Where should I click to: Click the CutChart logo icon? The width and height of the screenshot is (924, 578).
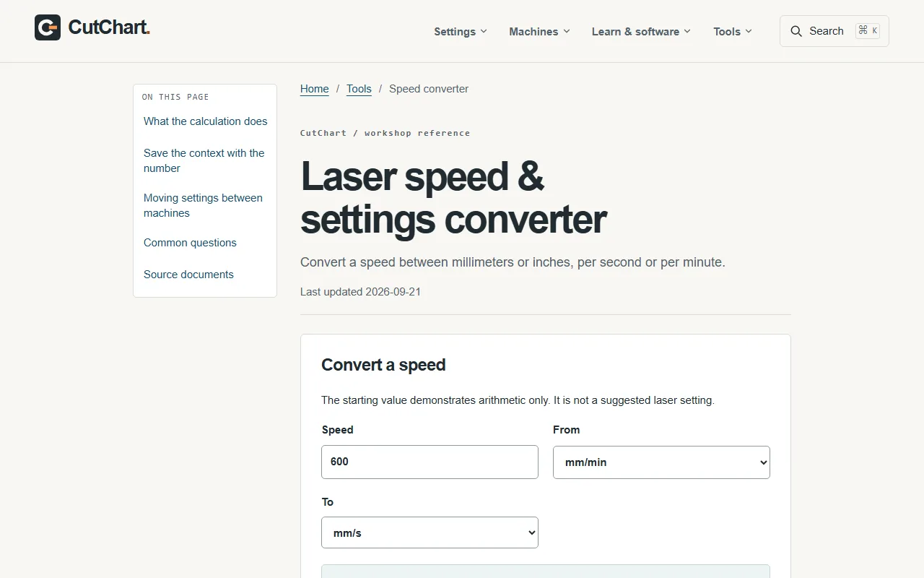[48, 27]
